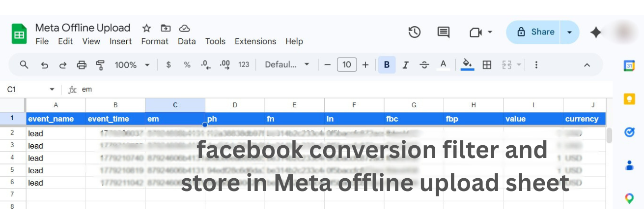Collapse the menus with chevron
This screenshot has width=644, height=224.
pos(587,64)
